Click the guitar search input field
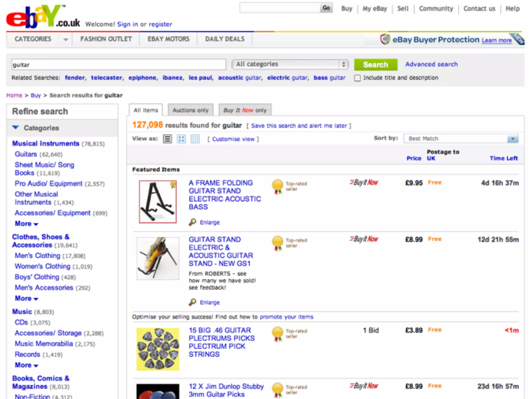The height and width of the screenshot is (399, 532). tap(118, 64)
